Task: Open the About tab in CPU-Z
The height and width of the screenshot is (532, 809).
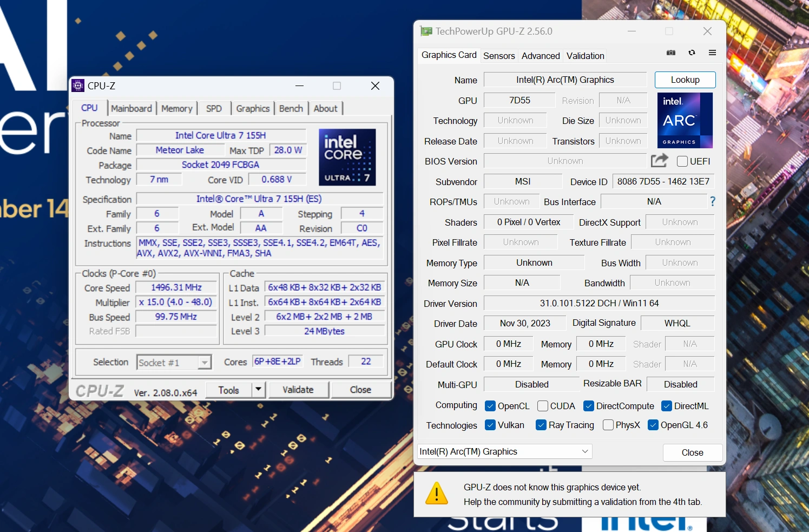Action: coord(326,108)
